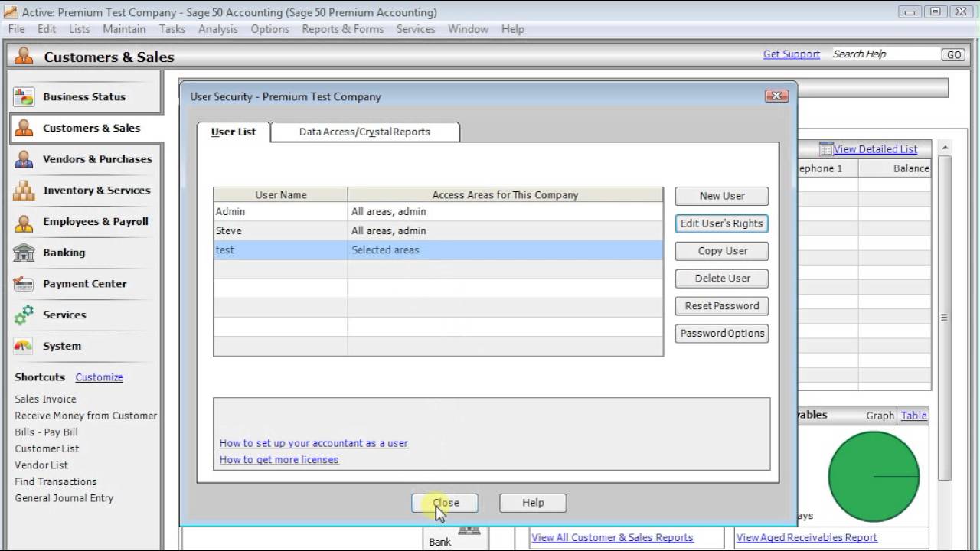Open the Reports & Forms menu

tap(343, 29)
